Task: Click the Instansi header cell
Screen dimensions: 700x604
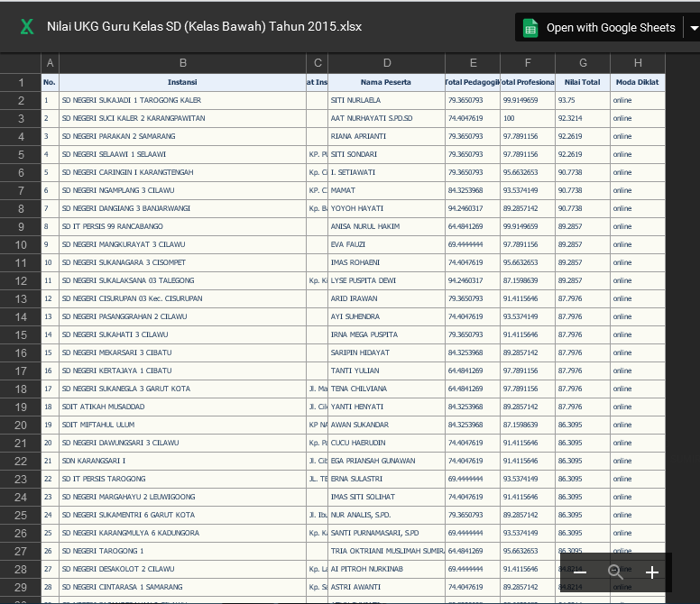Action: [x=182, y=83]
